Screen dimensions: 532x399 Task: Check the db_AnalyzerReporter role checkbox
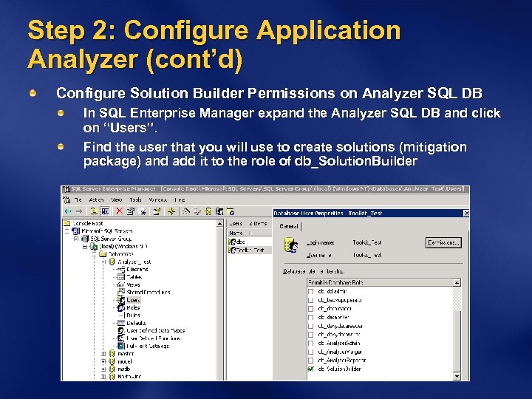click(310, 361)
